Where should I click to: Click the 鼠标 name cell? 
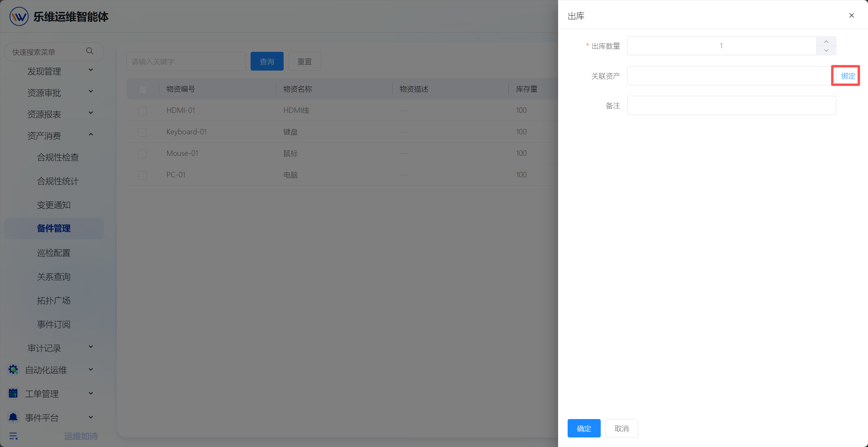coord(290,153)
